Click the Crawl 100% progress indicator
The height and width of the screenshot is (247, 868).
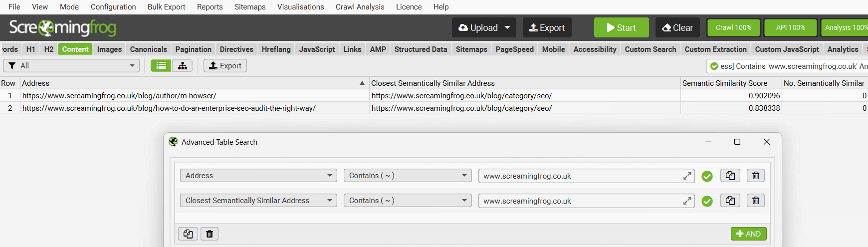(x=733, y=28)
